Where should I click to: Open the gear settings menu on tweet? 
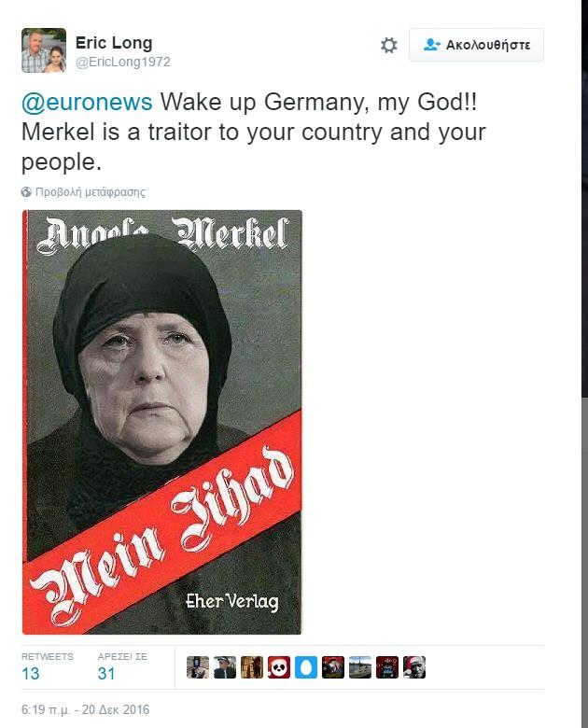tap(389, 45)
